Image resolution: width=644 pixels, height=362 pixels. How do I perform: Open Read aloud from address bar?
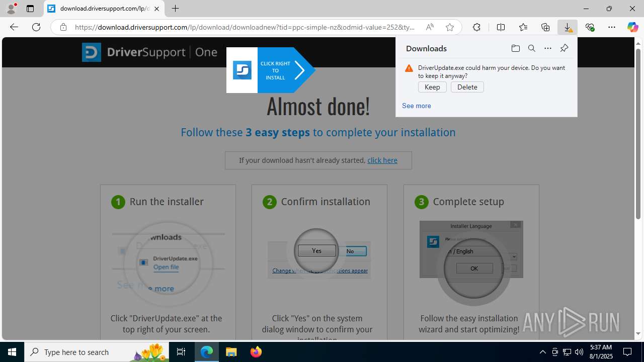tap(429, 27)
